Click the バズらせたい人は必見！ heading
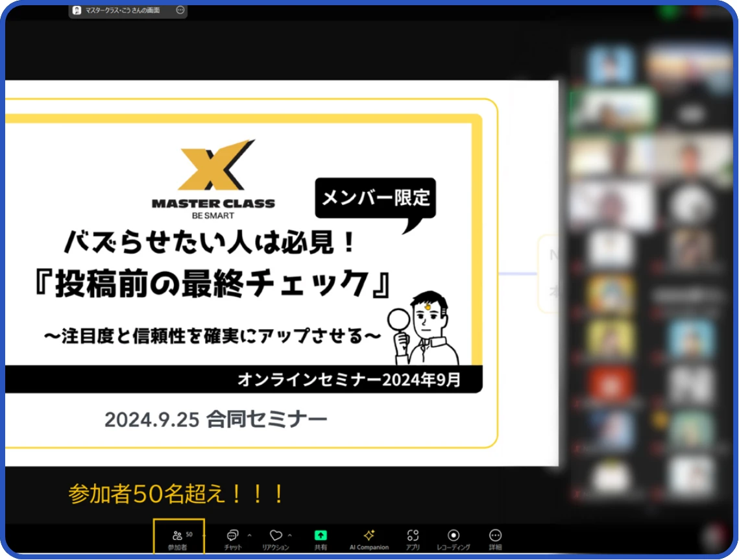 [210, 242]
